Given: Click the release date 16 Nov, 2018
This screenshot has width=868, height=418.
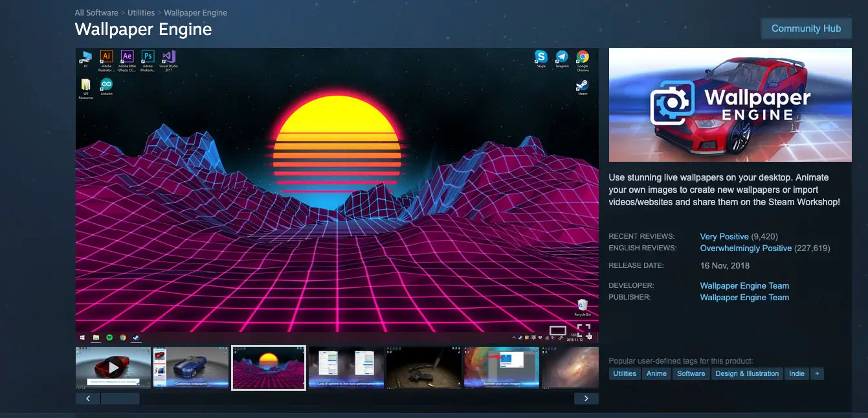Looking at the screenshot, I should point(725,266).
